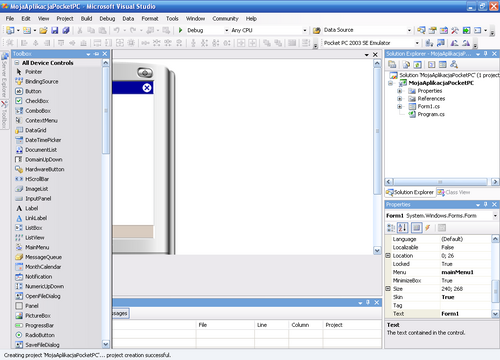Toggle auto-hide pin on Properties panel
500x360 pixels.
coord(486,204)
